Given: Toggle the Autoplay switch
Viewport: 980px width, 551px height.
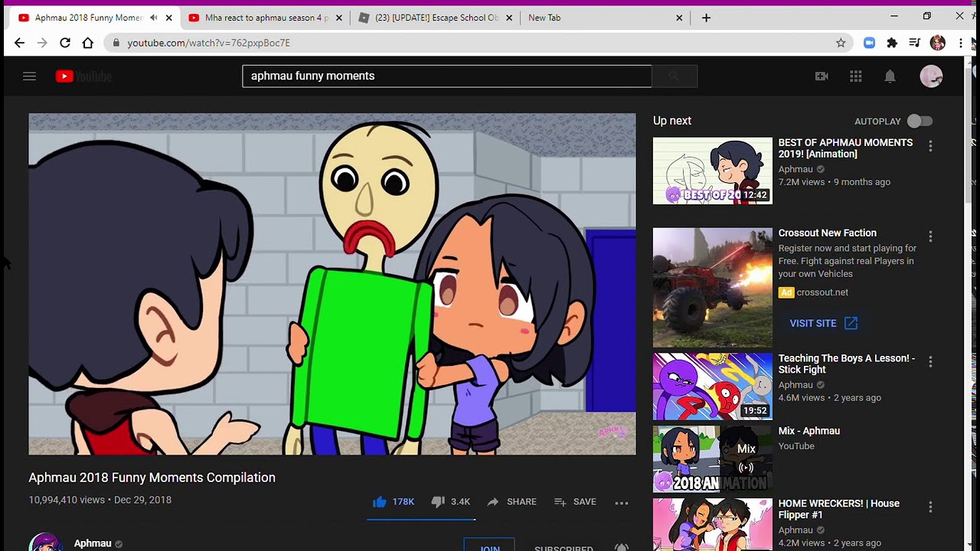Looking at the screenshot, I should click(920, 121).
